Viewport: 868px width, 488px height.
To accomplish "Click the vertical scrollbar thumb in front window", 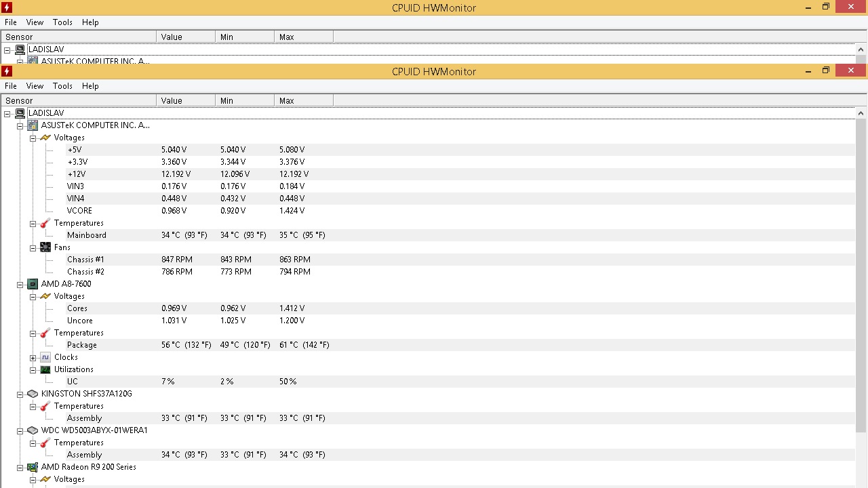I will tap(861, 276).
